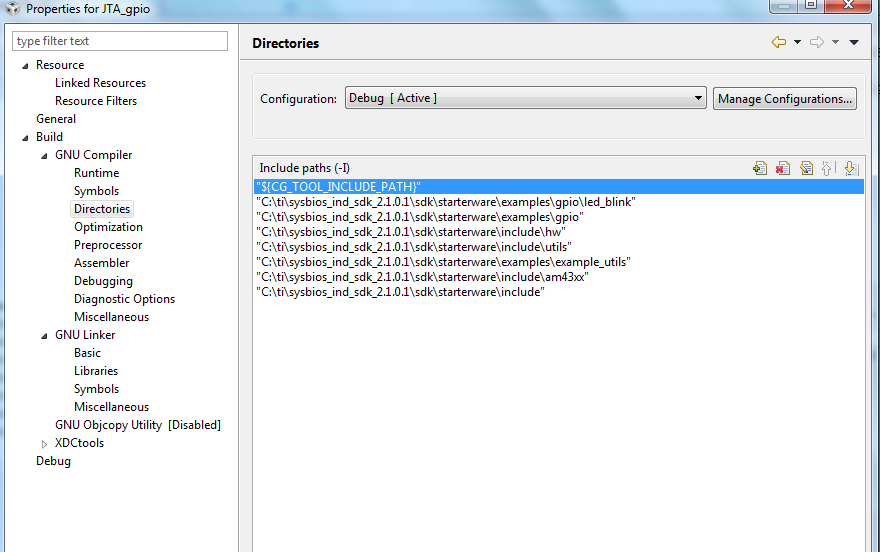Image resolution: width=880 pixels, height=552 pixels.
Task: Select the include\hw path
Action: click(411, 232)
